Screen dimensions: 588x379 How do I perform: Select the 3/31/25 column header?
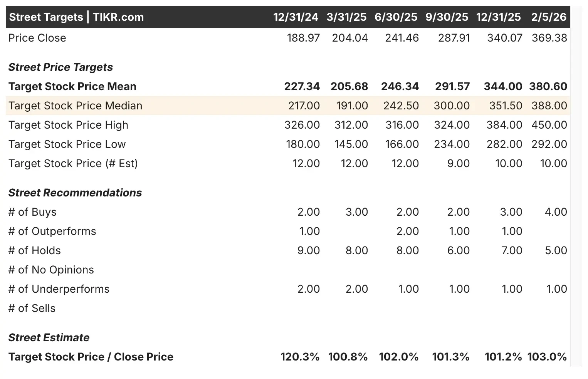coord(346,17)
